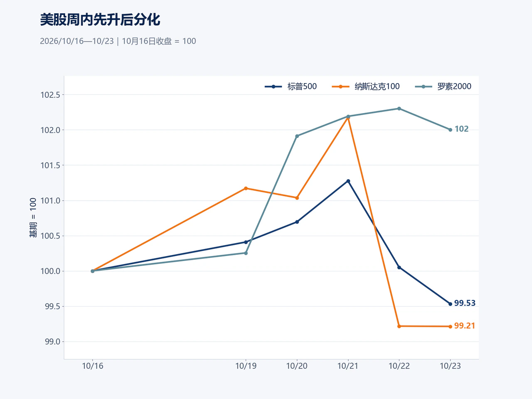Click the end label 99.21 for 纳斯达克100

coord(465,326)
